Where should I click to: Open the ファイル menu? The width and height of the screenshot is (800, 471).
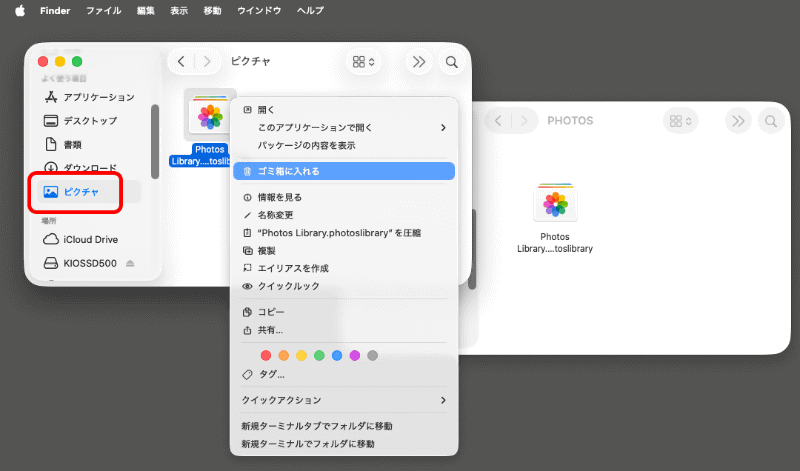tap(104, 11)
